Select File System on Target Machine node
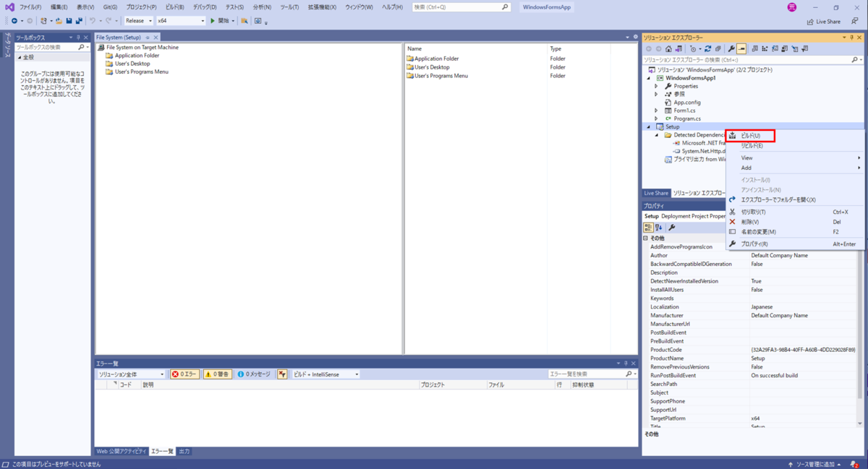The height and width of the screenshot is (469, 868). point(142,48)
